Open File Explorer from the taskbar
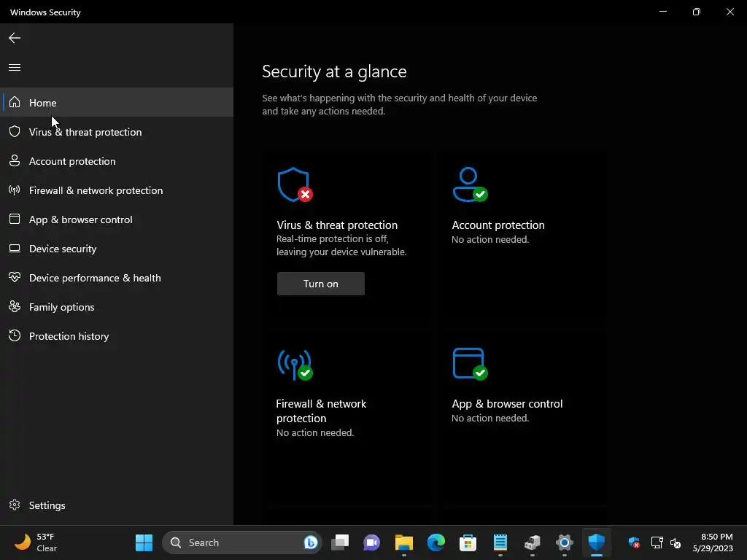The image size is (747, 560). (404, 542)
